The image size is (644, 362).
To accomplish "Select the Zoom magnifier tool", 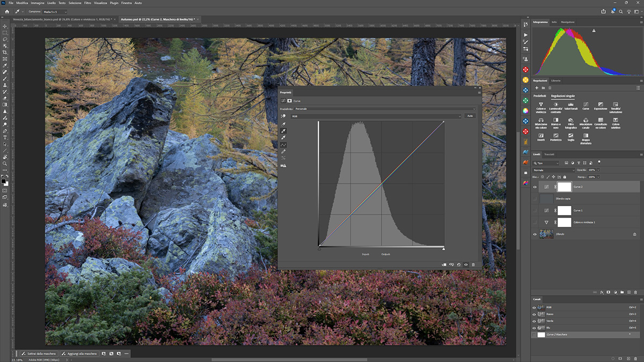I will (5, 164).
